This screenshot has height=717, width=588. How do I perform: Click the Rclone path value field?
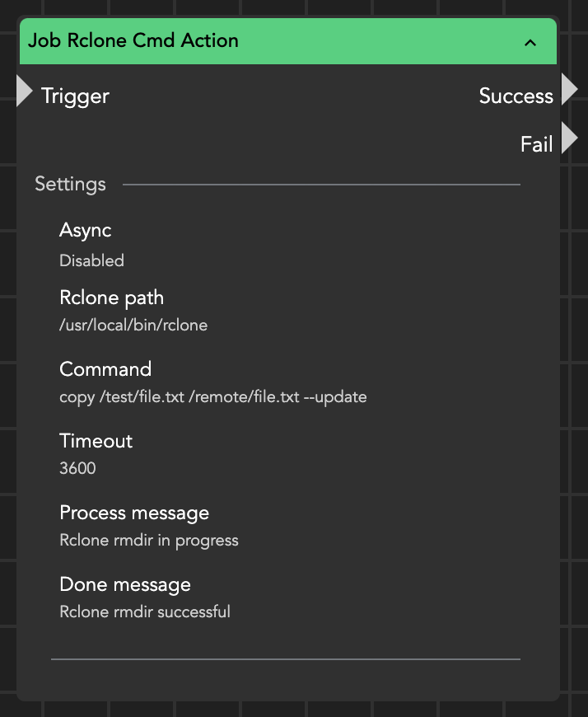(133, 326)
